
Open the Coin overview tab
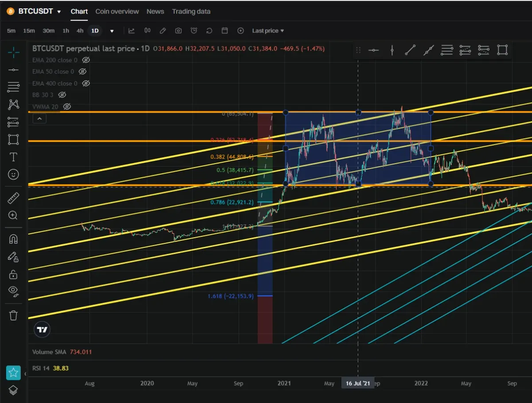point(117,12)
